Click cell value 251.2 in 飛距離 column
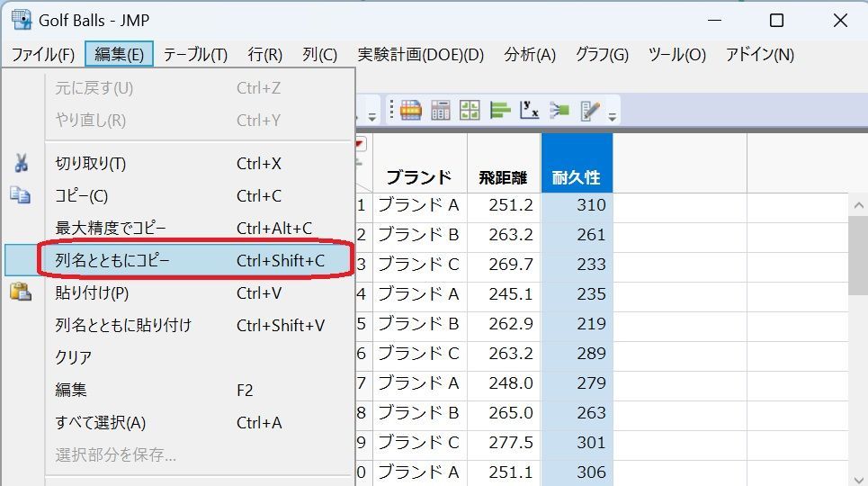868x486 pixels. pyautogui.click(x=504, y=205)
